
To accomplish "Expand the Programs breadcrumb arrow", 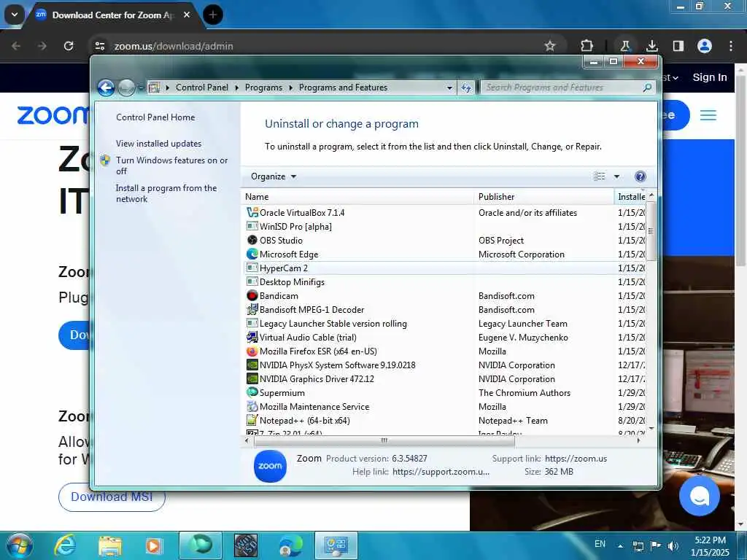I will point(290,87).
